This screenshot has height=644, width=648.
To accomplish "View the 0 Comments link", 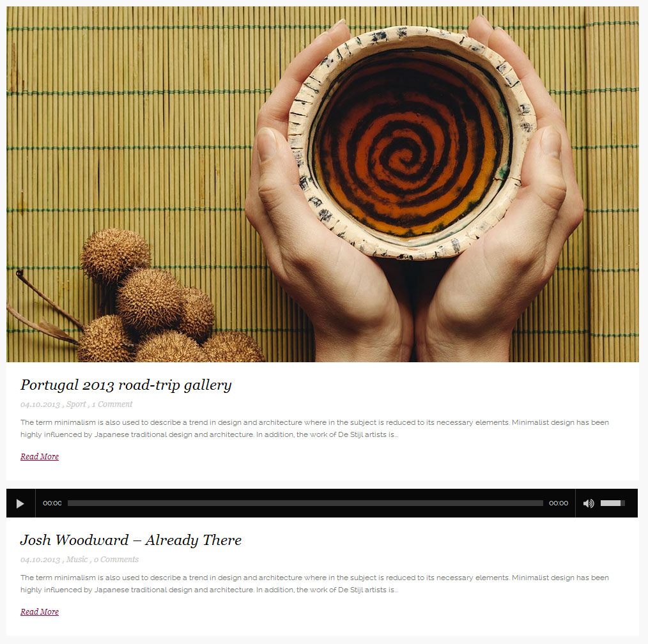I will 116,559.
